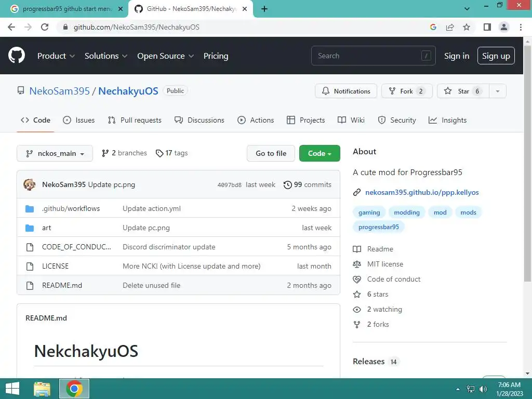This screenshot has width=532, height=399.
Task: Click the Chrome taskbar icon
Action: (74, 389)
